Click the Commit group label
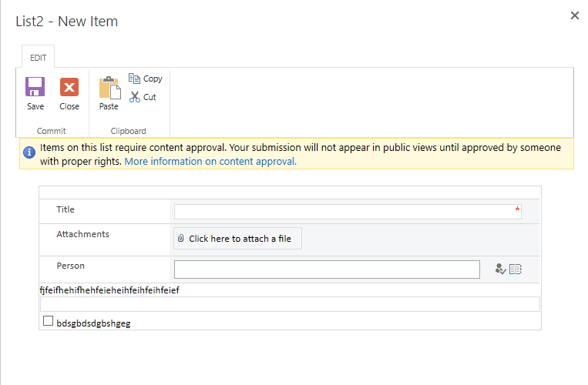Screen dimensions: 588x385 tap(52, 131)
